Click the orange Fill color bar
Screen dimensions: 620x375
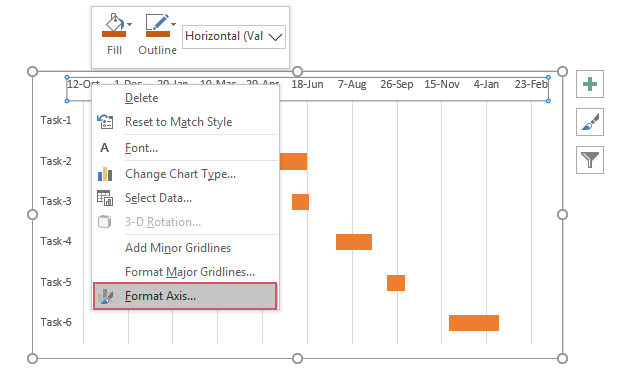tap(114, 34)
